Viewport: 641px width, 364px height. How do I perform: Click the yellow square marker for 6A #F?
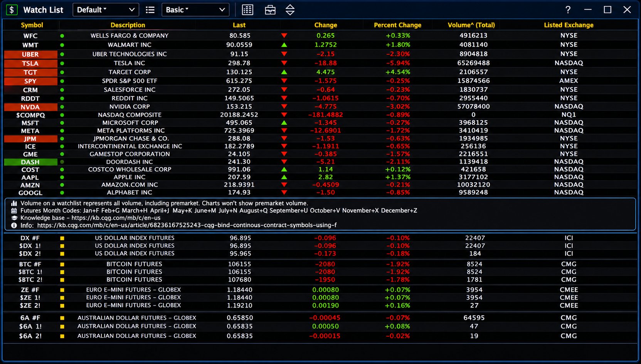[62, 318]
